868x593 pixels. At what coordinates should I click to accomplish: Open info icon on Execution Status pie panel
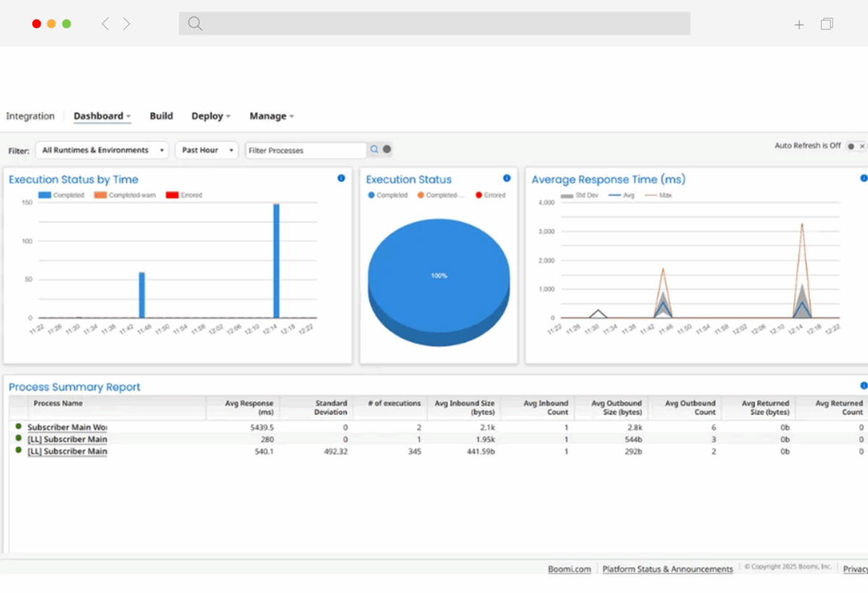(506, 179)
